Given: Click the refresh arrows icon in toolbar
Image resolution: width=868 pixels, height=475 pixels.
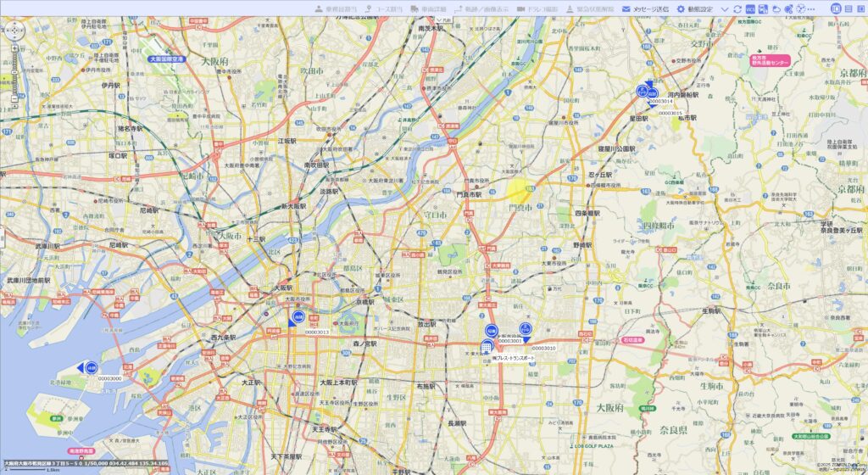Looking at the screenshot, I should tap(737, 8).
